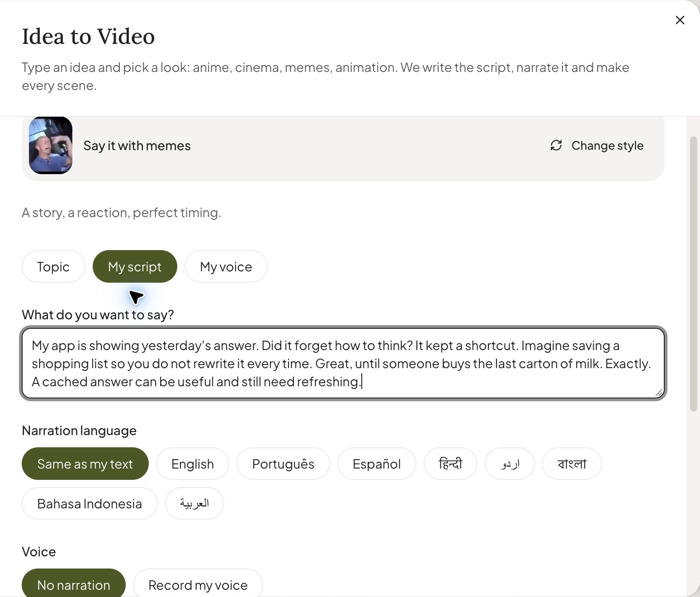Choose the No narration voice option

pos(74,583)
